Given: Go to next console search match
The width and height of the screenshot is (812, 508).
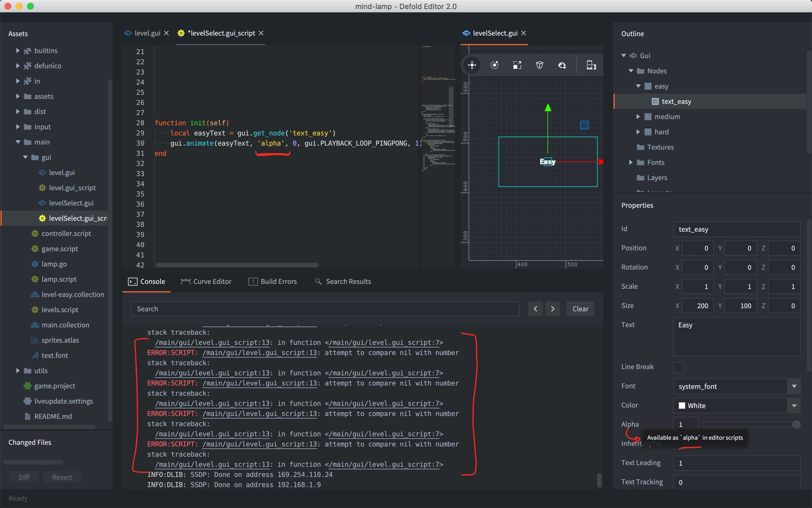Looking at the screenshot, I should coord(553,309).
